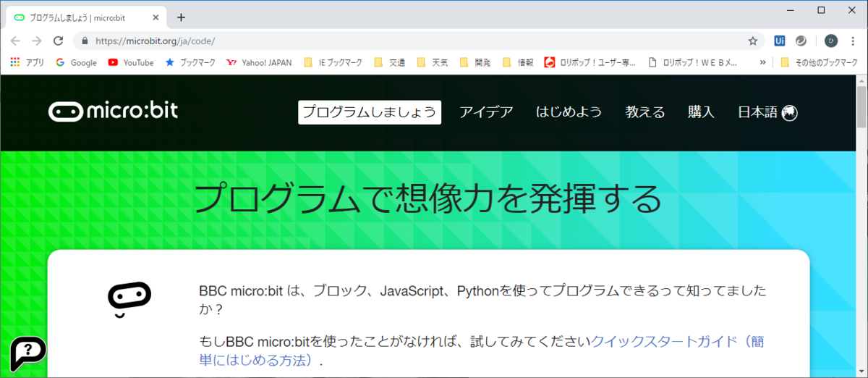This screenshot has width=868, height=378.
Task: Open the IE ブックマーク folder
Action: (x=333, y=62)
